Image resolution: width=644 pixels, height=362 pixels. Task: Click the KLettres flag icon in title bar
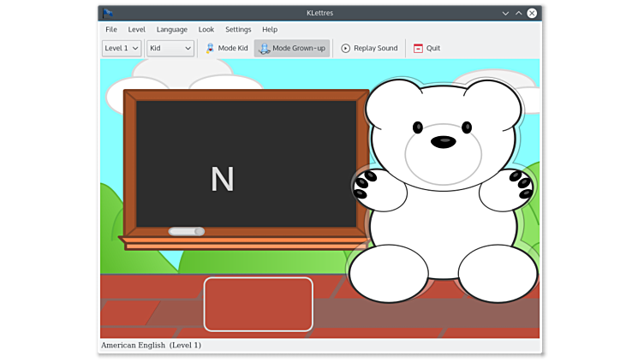(108, 13)
